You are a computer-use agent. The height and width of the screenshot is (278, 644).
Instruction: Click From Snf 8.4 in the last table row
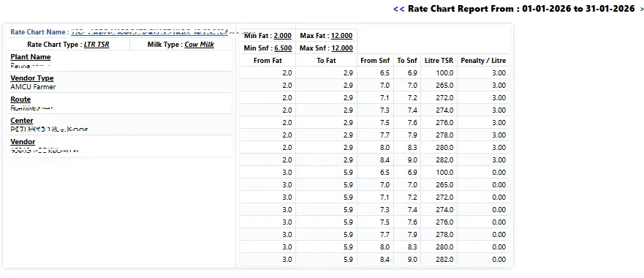click(x=384, y=260)
